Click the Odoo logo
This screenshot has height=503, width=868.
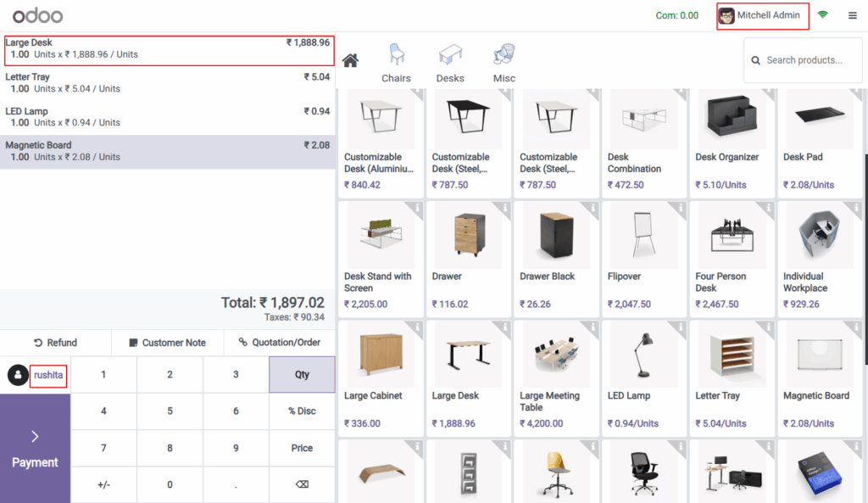click(x=38, y=14)
